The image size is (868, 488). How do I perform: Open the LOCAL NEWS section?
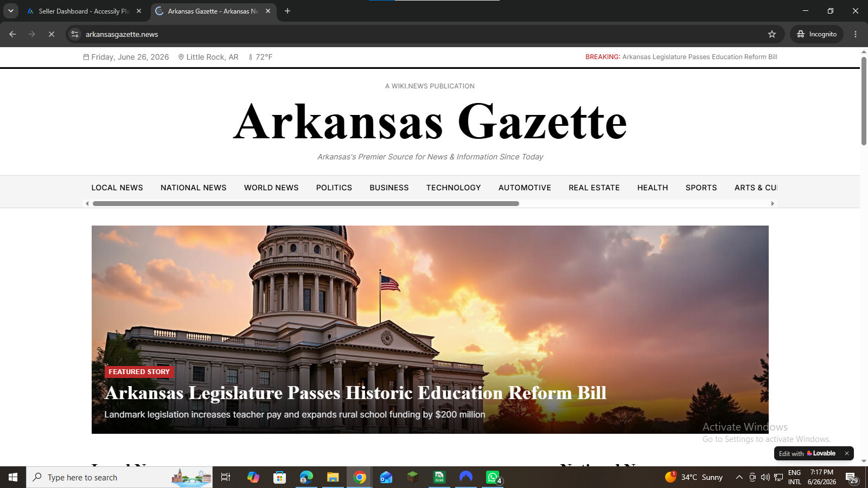point(117,188)
